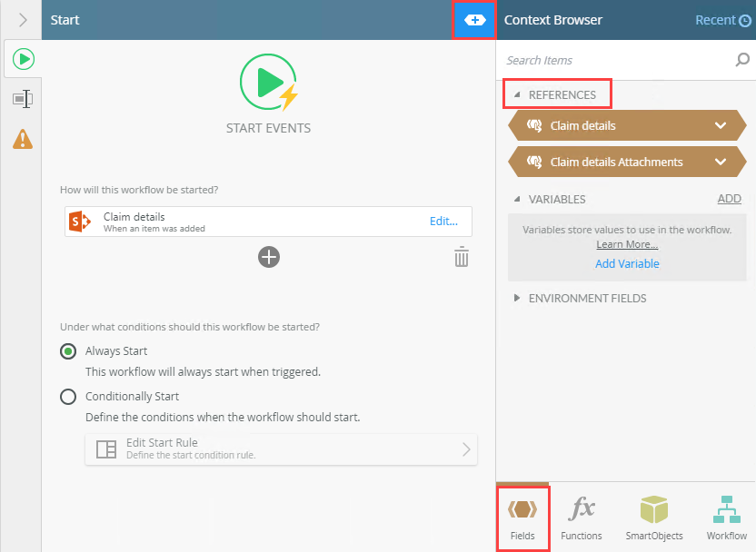This screenshot has width=756, height=552.
Task: Click the 'Start' panel title
Action: (65, 20)
